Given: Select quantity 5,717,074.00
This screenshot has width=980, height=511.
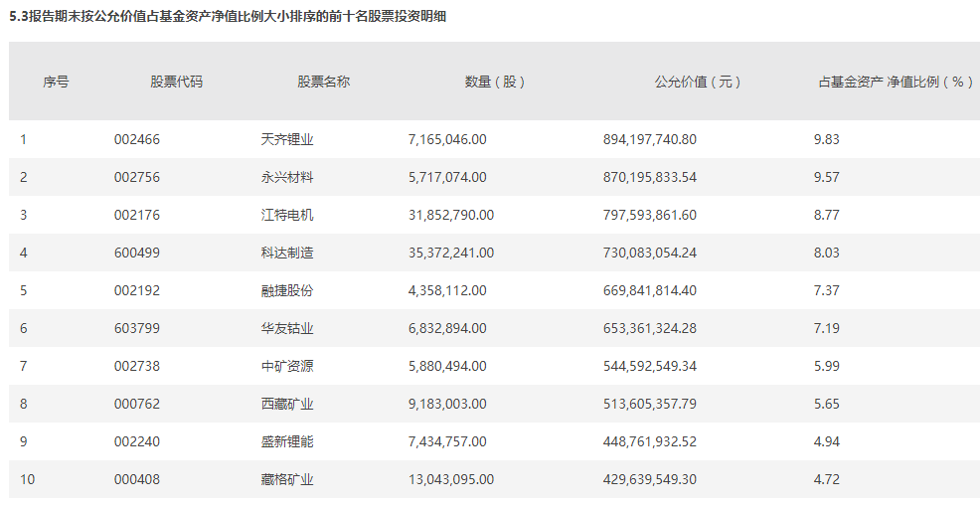Looking at the screenshot, I should coord(447,178).
